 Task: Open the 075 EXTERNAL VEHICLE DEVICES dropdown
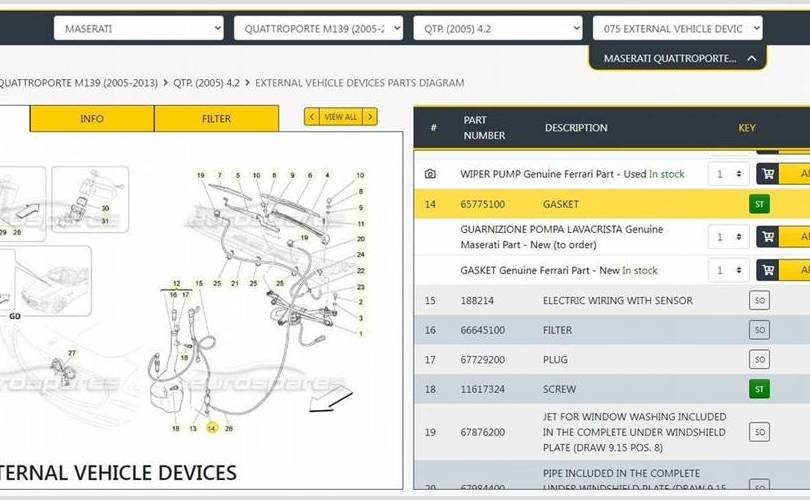677,29
